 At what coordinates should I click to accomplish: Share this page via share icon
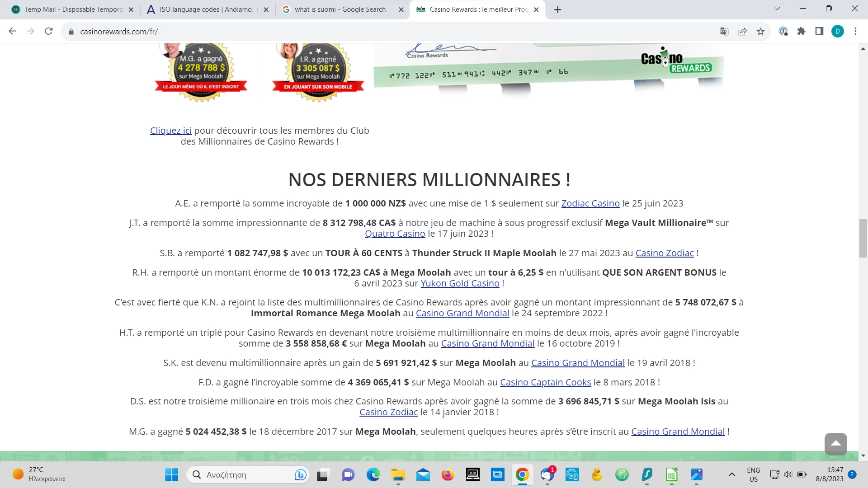click(x=742, y=31)
